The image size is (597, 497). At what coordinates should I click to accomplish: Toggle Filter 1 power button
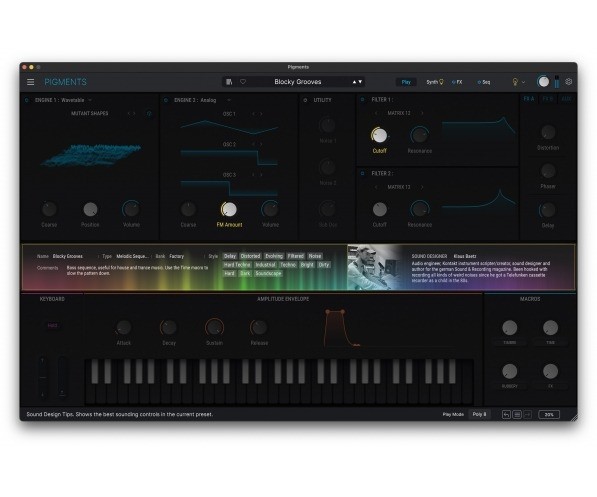coord(362,99)
